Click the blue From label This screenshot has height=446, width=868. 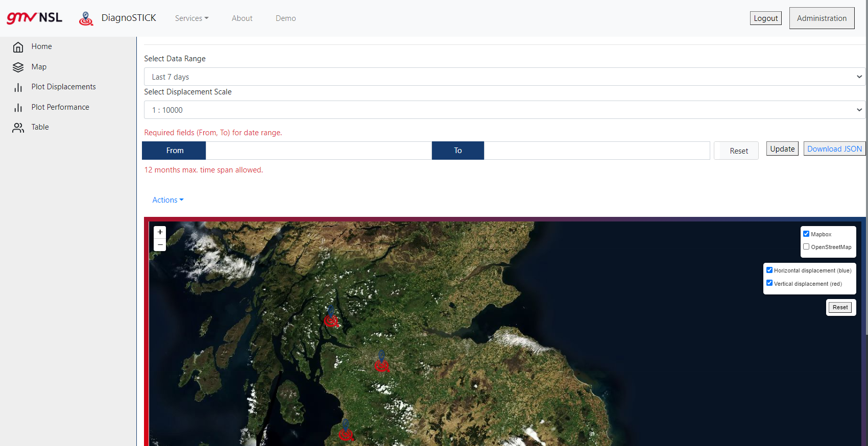[x=174, y=151]
